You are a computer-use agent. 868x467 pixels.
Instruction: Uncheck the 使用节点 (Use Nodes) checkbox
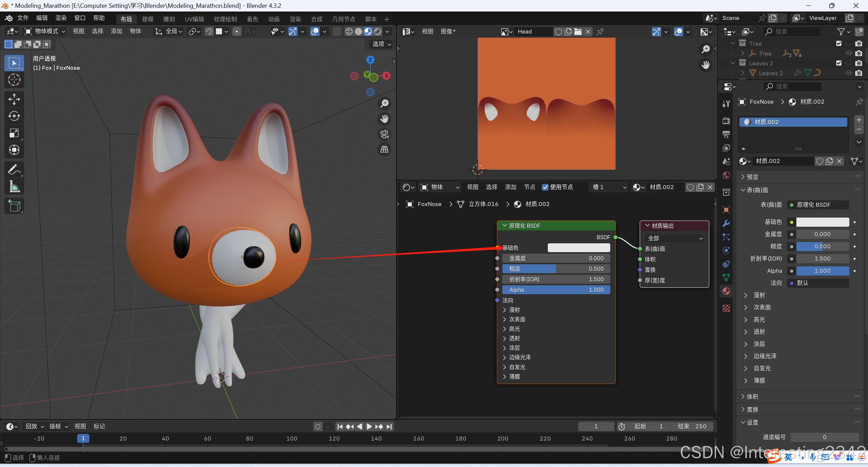click(x=545, y=187)
